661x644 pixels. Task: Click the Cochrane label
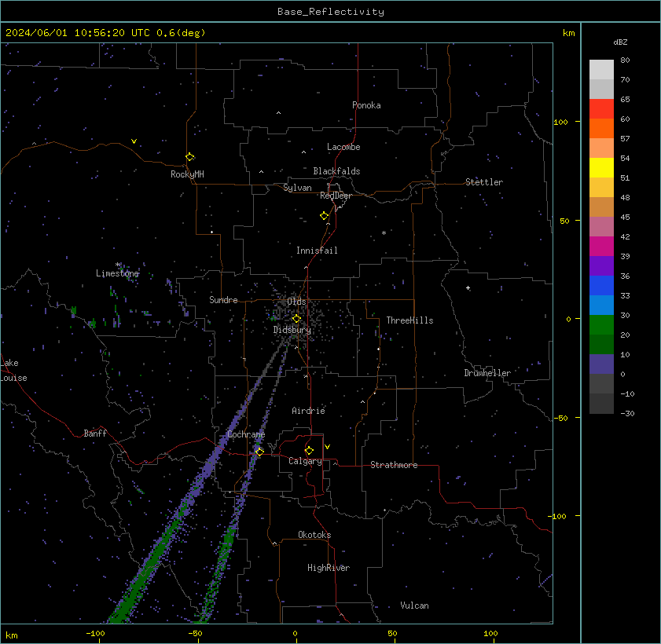tap(246, 434)
